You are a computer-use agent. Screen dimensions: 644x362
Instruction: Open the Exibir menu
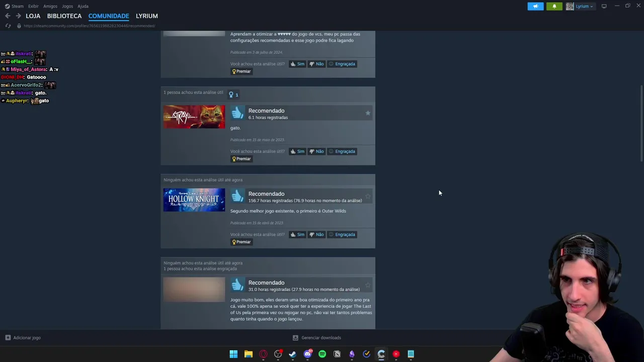(x=33, y=6)
